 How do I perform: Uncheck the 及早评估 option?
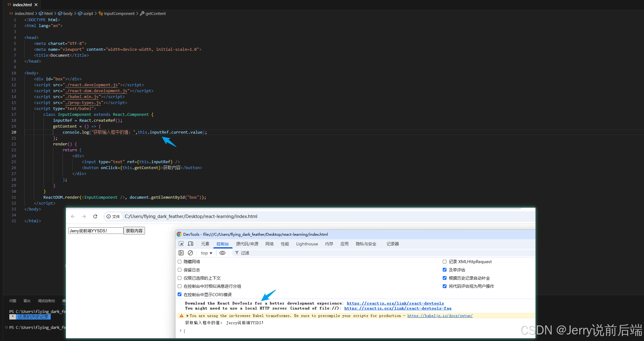(445, 270)
